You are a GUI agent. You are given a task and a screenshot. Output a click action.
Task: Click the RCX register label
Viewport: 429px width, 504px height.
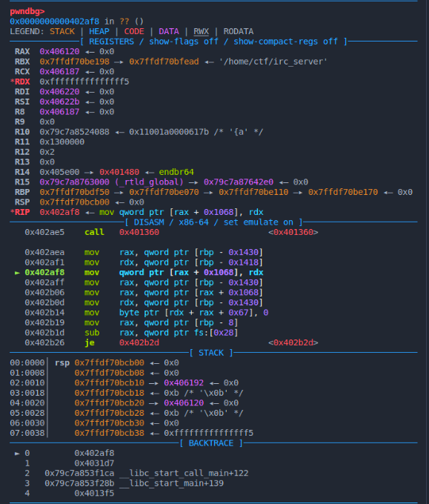[22, 71]
